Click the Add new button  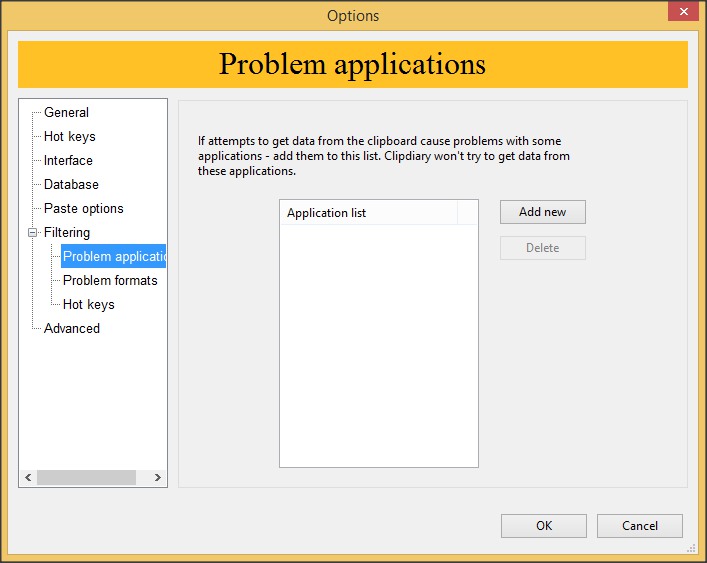[542, 212]
